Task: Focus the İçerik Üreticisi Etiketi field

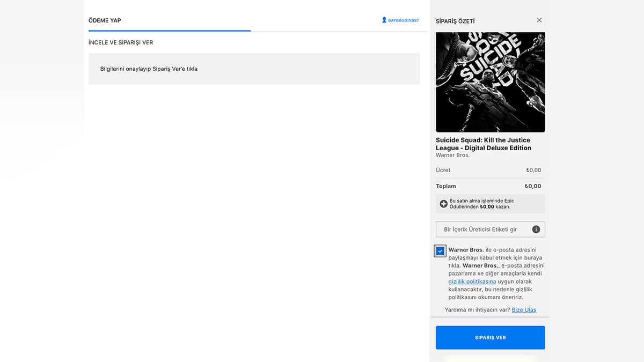Action: tap(490, 230)
